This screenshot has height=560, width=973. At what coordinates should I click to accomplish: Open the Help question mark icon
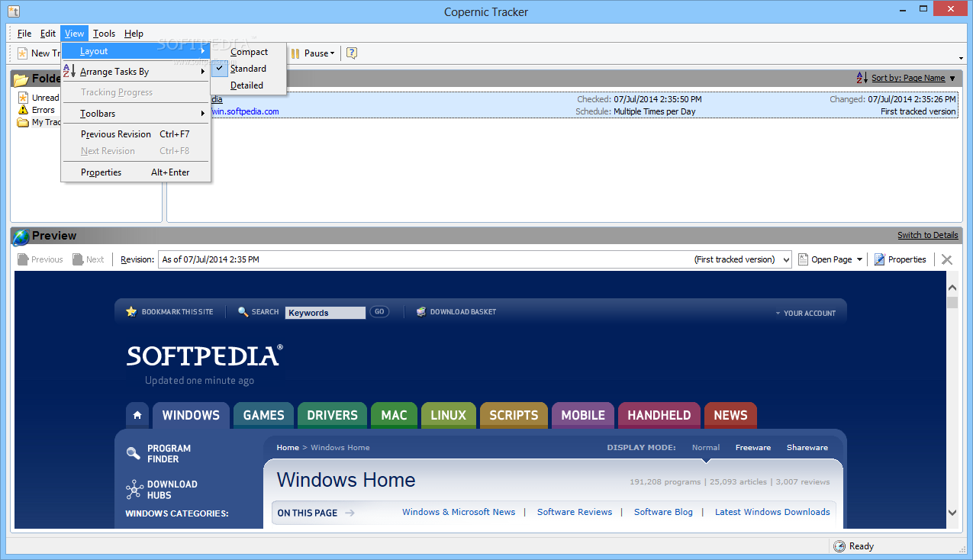[x=352, y=53]
